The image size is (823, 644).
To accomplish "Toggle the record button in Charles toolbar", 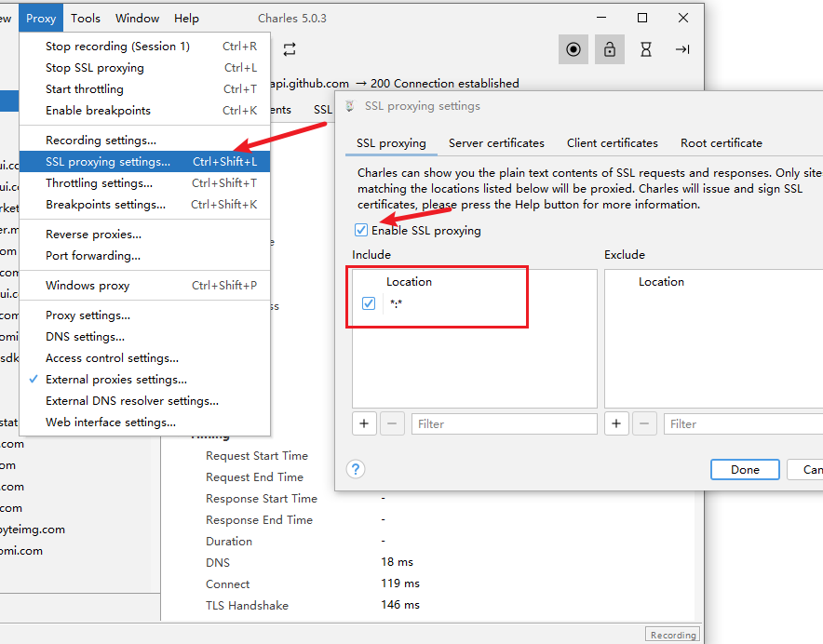I will (573, 49).
